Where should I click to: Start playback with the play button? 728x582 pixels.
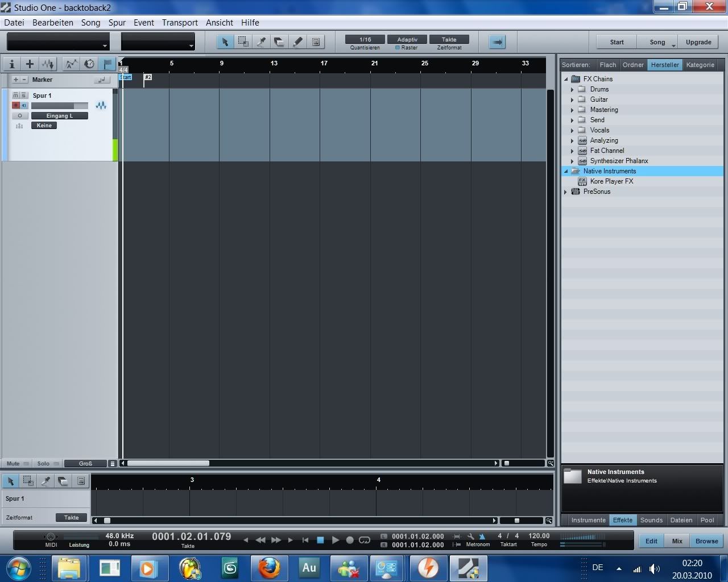pos(335,540)
